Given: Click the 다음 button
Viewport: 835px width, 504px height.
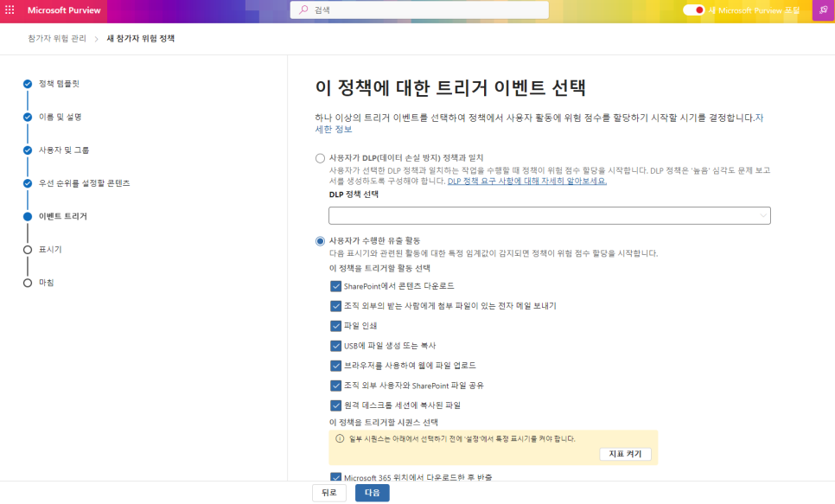Looking at the screenshot, I should [373, 493].
